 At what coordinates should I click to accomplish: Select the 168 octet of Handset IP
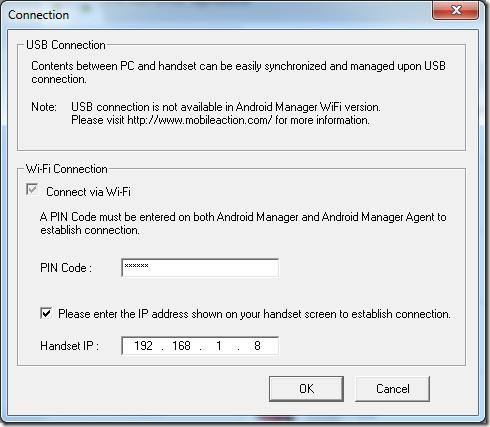[181, 346]
